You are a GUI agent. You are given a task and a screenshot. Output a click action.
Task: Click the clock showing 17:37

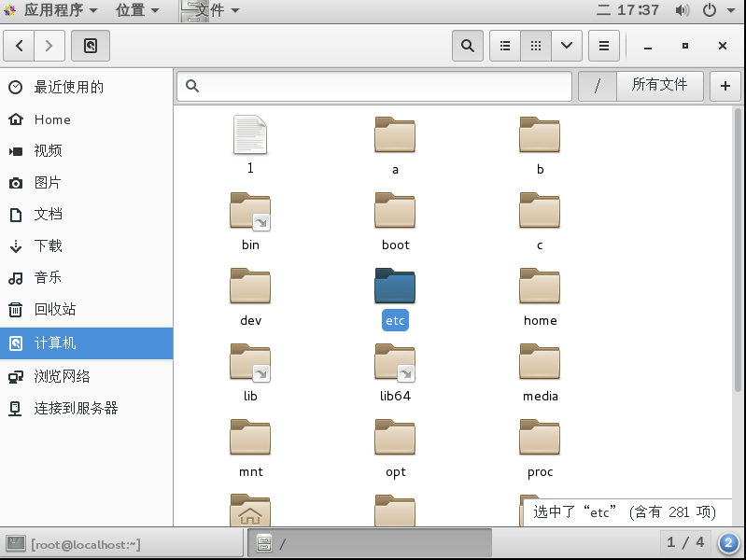628,10
